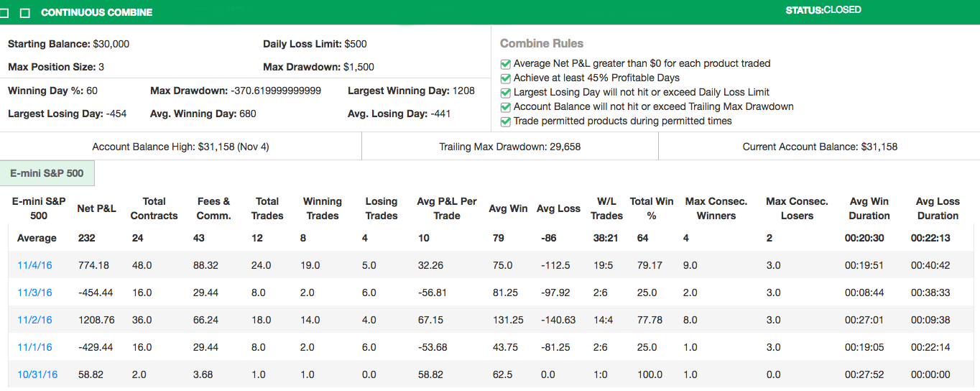Click the Trailing Max Drawdown summary cell
Image resolution: width=980 pixels, height=391 pixels.
click(x=509, y=147)
